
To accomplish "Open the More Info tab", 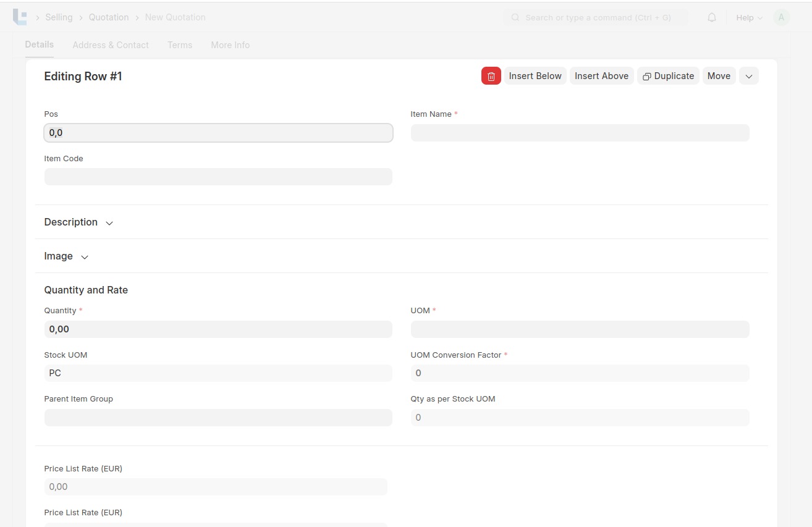I will coord(230,45).
